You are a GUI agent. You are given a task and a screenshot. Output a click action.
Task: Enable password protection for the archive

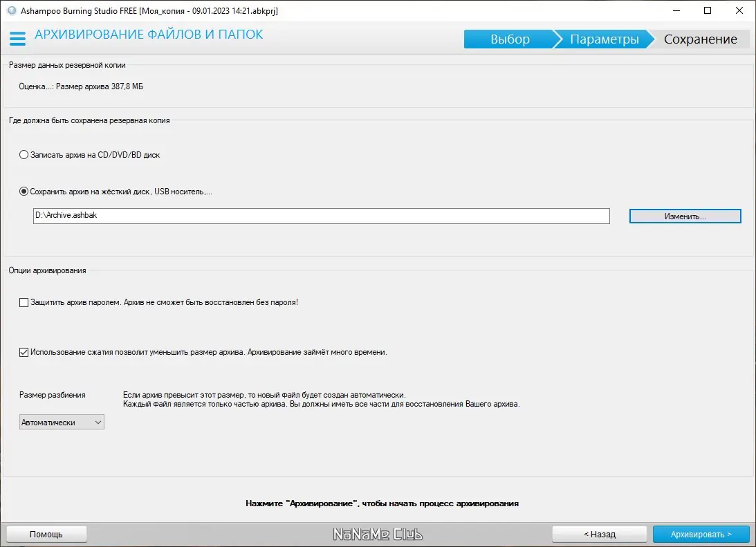coord(24,302)
